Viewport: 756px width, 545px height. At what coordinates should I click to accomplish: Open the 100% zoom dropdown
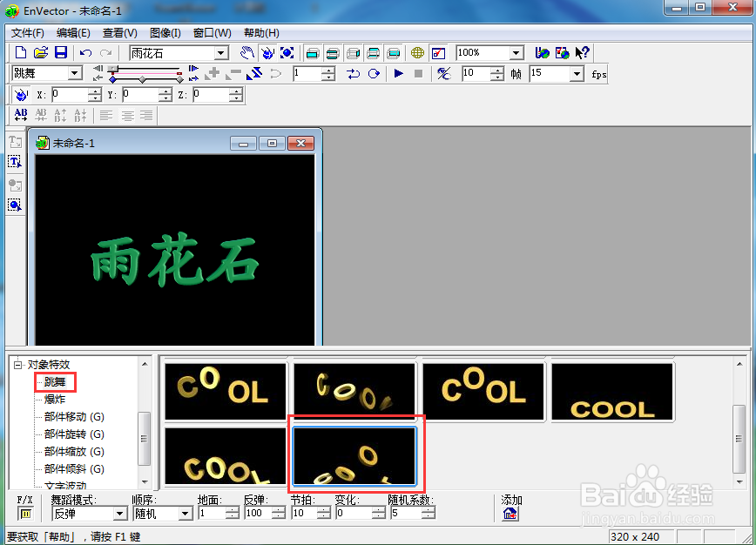(x=516, y=52)
